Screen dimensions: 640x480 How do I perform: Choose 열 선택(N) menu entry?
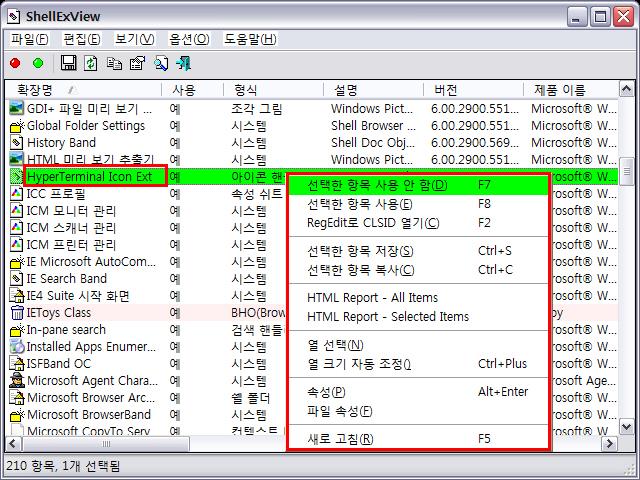(x=418, y=345)
